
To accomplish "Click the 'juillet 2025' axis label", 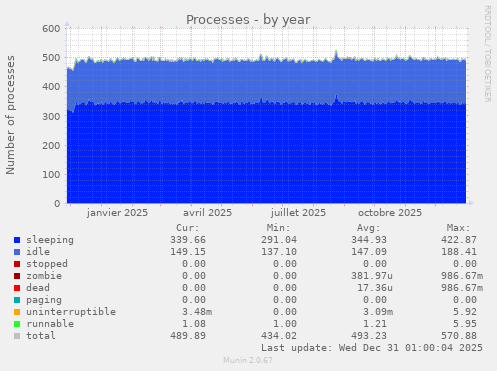I will tap(298, 213).
